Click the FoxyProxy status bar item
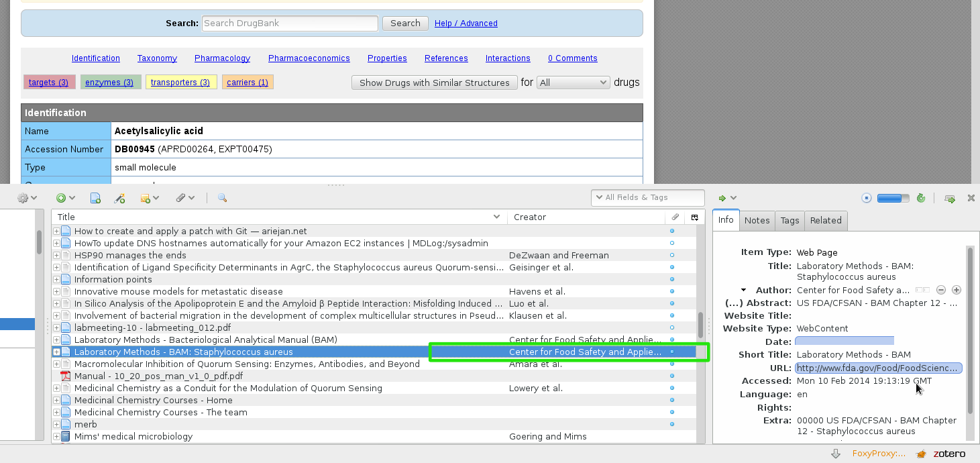 (x=879, y=454)
